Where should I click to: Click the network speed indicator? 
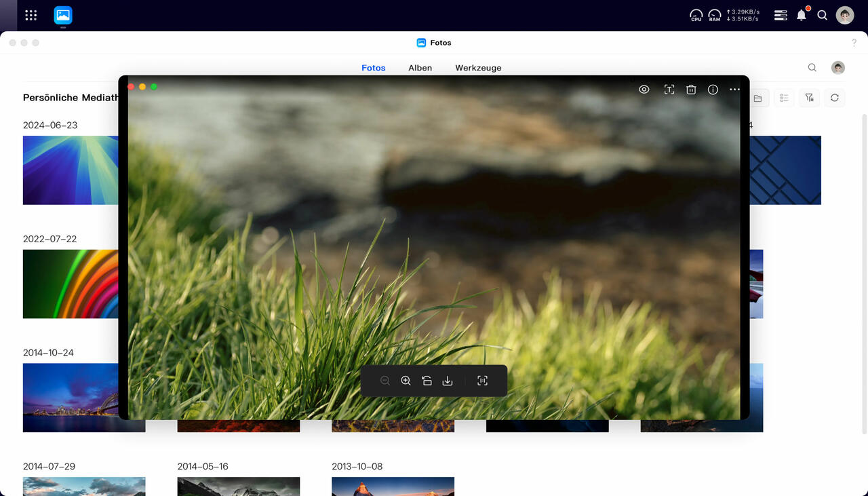743,15
